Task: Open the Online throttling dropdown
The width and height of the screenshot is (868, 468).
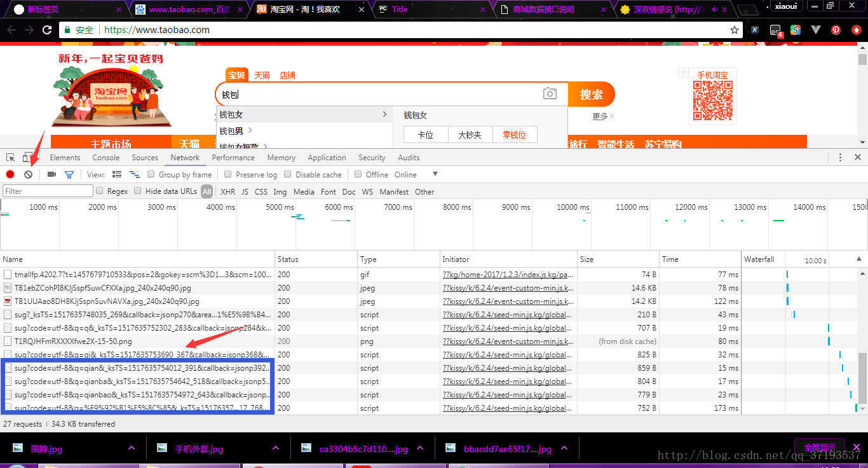Action: pos(417,174)
